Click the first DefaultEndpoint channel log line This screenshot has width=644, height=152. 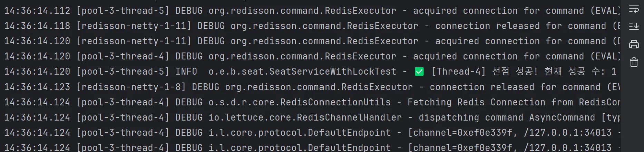click(312, 133)
